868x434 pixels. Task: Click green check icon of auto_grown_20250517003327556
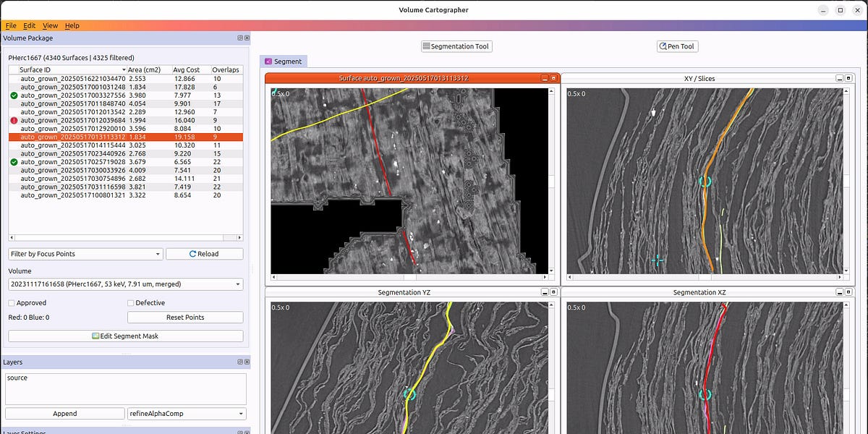(14, 95)
